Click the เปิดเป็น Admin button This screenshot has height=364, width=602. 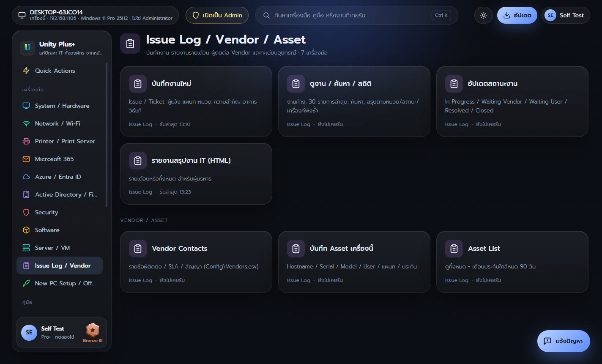(217, 15)
